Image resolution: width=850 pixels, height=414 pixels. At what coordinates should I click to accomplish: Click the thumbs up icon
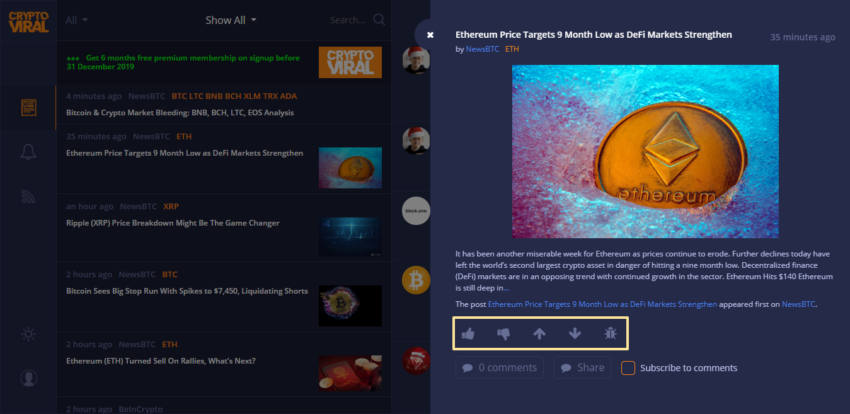coord(468,334)
